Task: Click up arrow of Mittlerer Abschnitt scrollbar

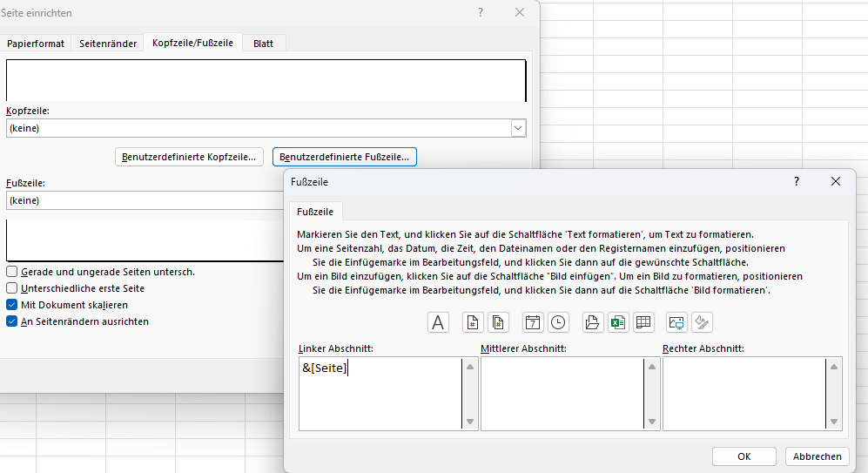Action: point(652,367)
